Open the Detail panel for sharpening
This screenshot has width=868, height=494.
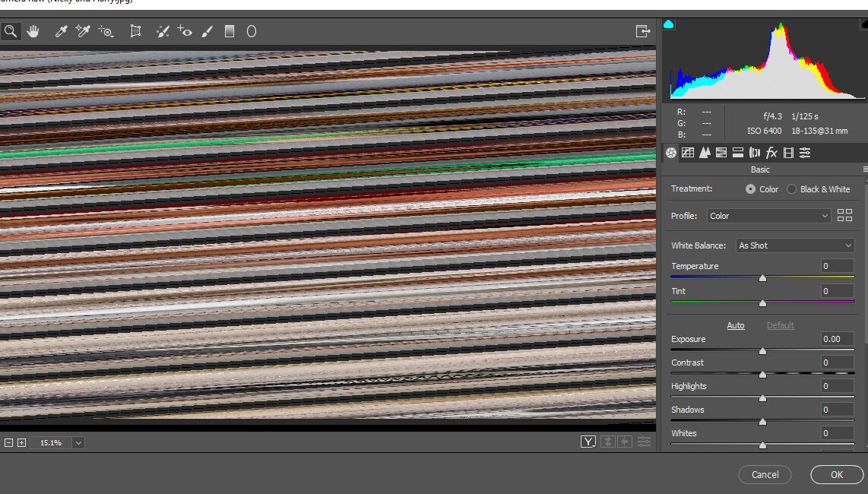tap(705, 153)
